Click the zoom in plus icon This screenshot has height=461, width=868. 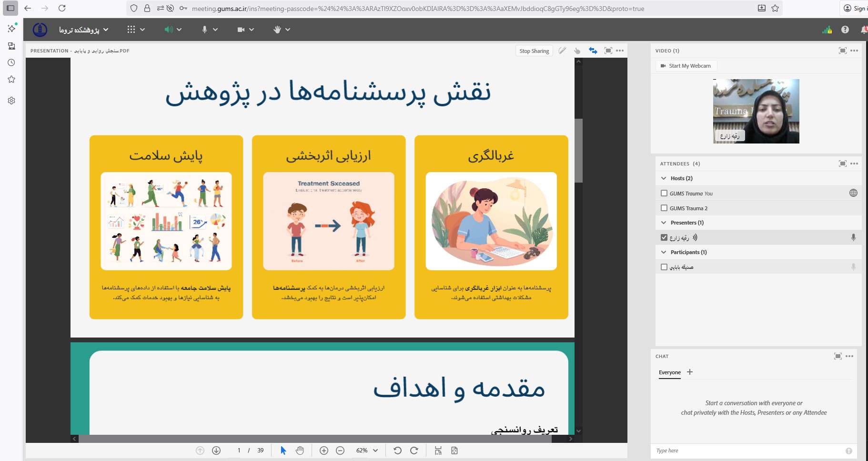point(324,451)
